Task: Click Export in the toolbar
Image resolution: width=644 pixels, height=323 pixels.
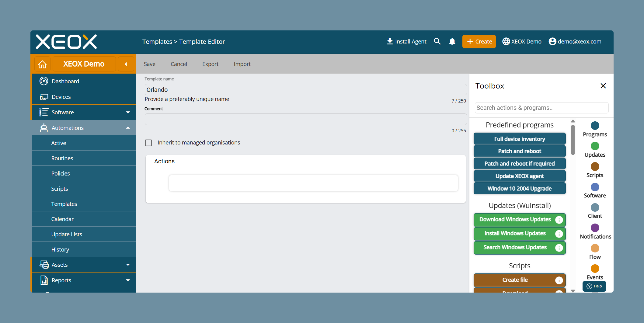Action: coord(210,64)
